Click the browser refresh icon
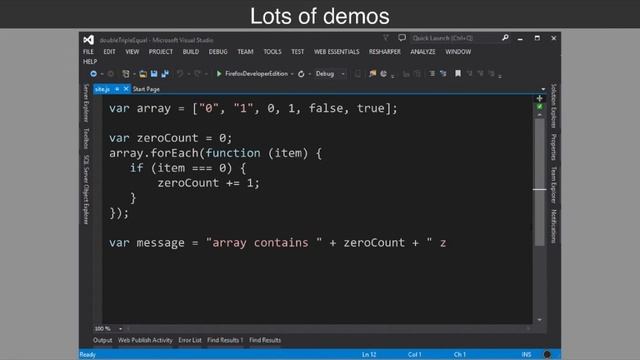 pos(301,74)
